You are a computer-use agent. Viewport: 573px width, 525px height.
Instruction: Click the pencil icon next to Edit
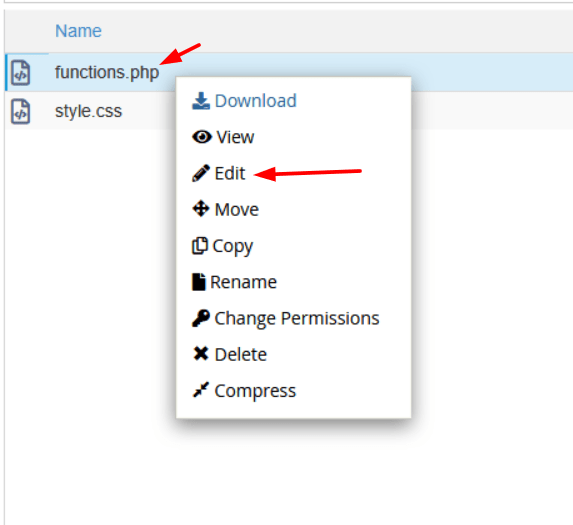pyautogui.click(x=201, y=173)
